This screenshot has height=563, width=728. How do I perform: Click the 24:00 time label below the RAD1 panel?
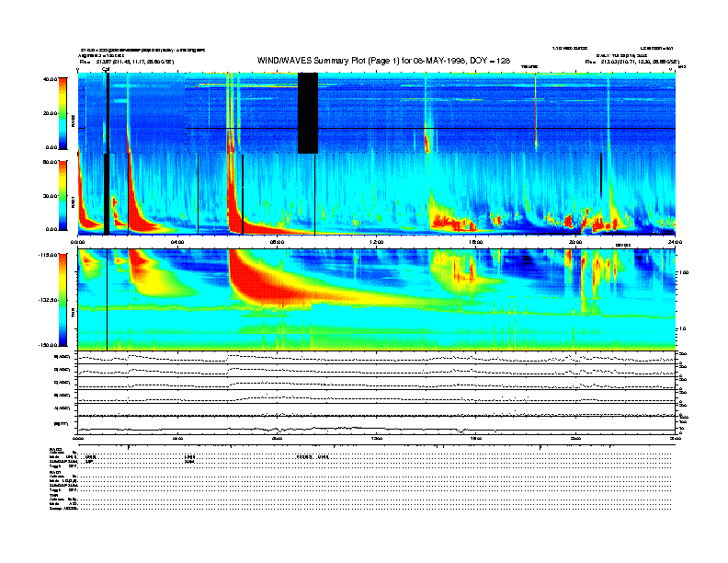tap(675, 242)
